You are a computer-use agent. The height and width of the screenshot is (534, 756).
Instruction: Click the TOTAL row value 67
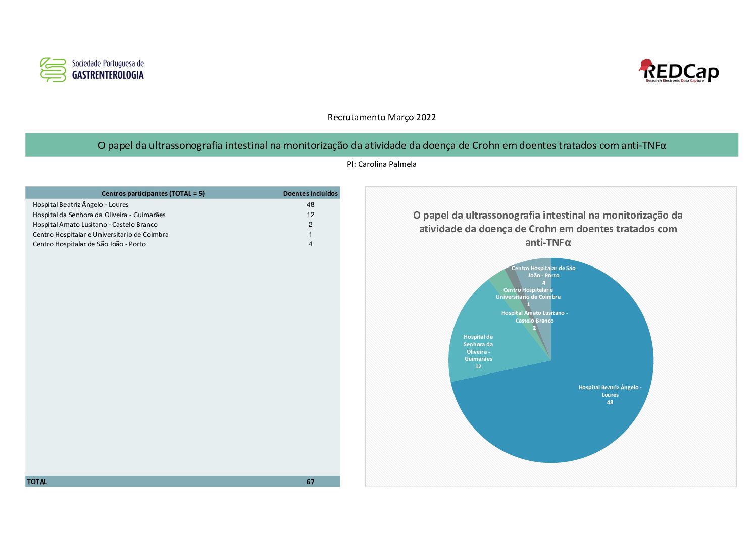(x=311, y=482)
